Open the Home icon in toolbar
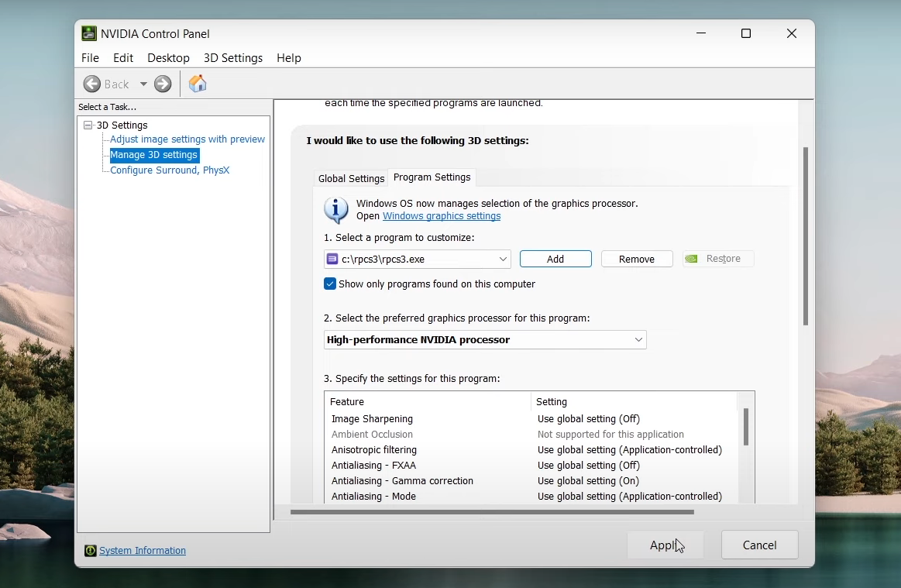This screenshot has height=588, width=901. pos(197,84)
